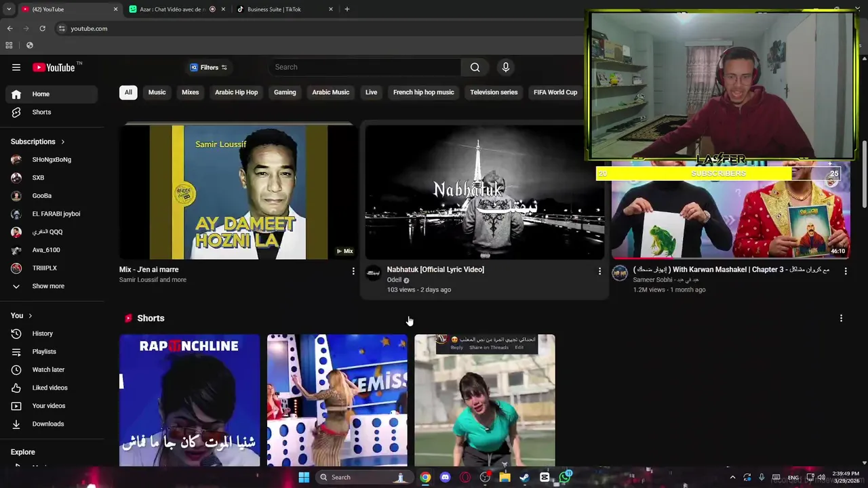The height and width of the screenshot is (488, 868).
Task: Select the Arabic Hip Hop chip
Action: [x=236, y=92]
